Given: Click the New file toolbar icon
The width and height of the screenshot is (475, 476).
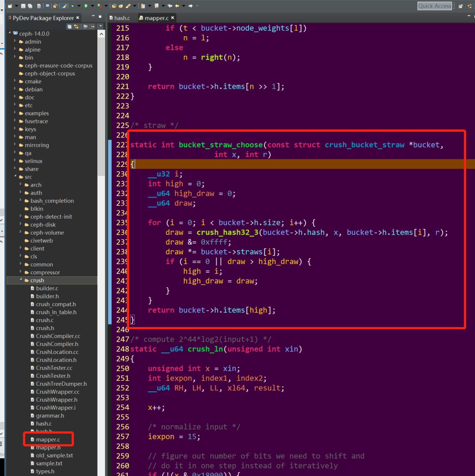Looking at the screenshot, I should [10, 6].
